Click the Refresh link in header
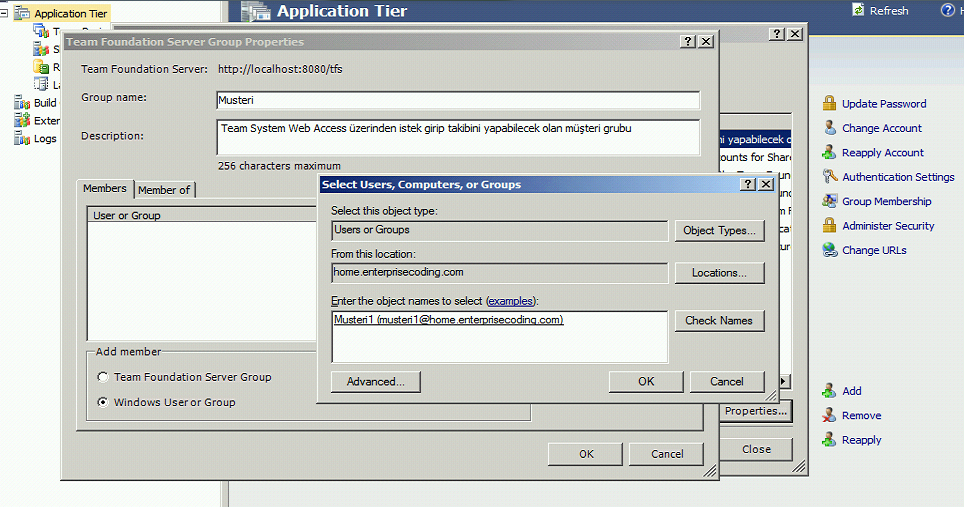 click(889, 10)
